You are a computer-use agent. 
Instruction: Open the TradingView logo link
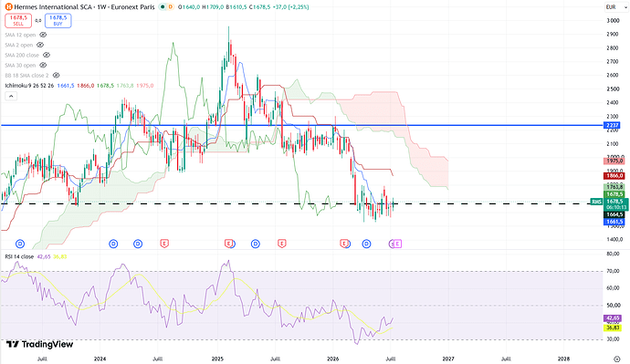[x=39, y=344]
